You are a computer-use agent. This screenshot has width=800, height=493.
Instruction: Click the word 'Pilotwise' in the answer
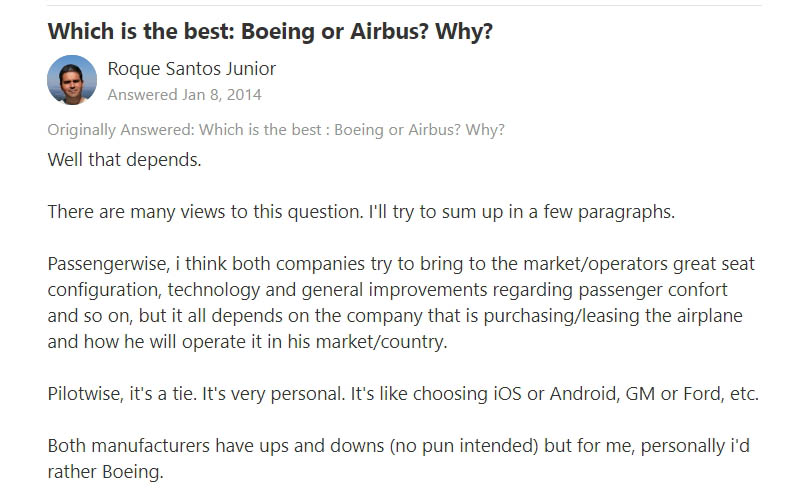pos(86,394)
